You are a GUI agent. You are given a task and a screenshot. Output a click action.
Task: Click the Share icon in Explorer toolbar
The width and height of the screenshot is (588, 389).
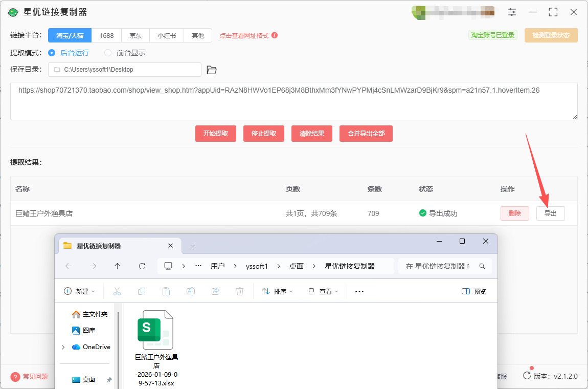point(215,291)
